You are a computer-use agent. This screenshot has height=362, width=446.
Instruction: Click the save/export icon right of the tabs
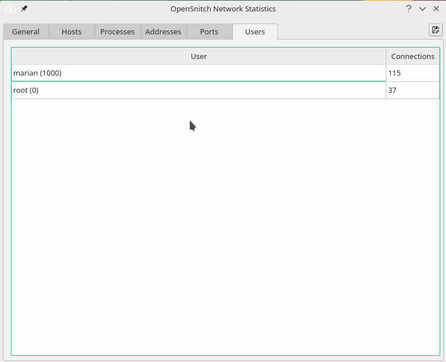(x=435, y=30)
